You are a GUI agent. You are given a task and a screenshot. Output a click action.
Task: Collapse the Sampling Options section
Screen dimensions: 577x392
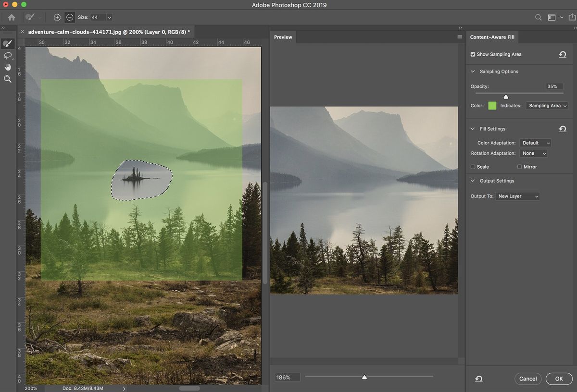472,71
